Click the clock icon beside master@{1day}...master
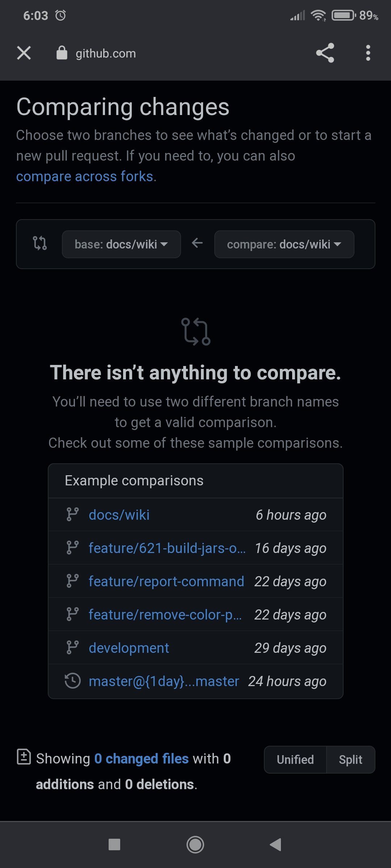The image size is (391, 868). coord(73,681)
